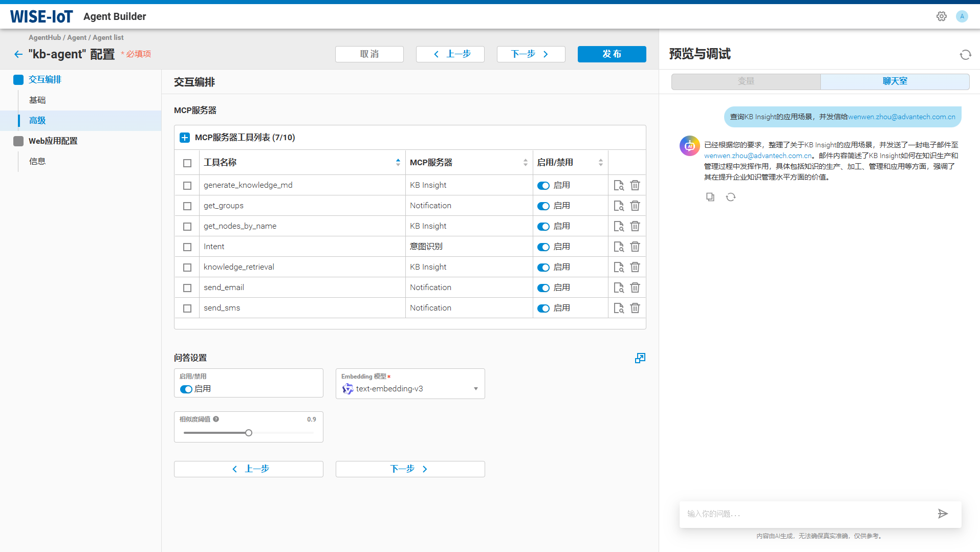
Task: Adjust the 相似度阈值 slider
Action: coord(249,432)
